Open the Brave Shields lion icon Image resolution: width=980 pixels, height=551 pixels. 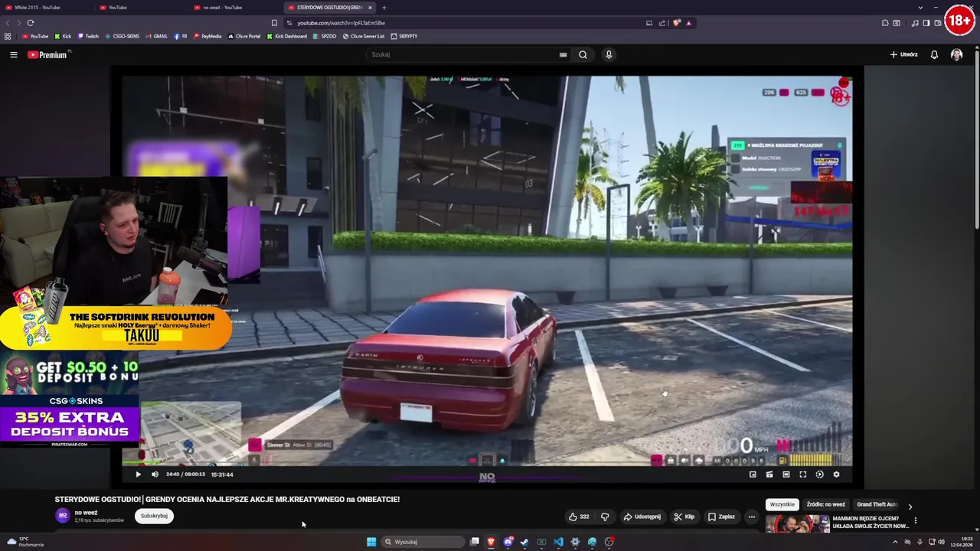pyautogui.click(x=676, y=23)
